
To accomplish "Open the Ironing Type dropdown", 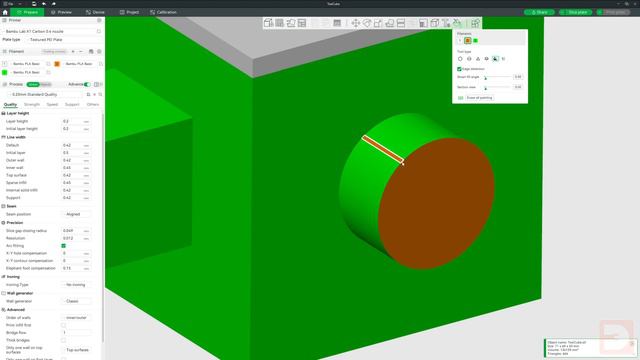I will 76,285.
